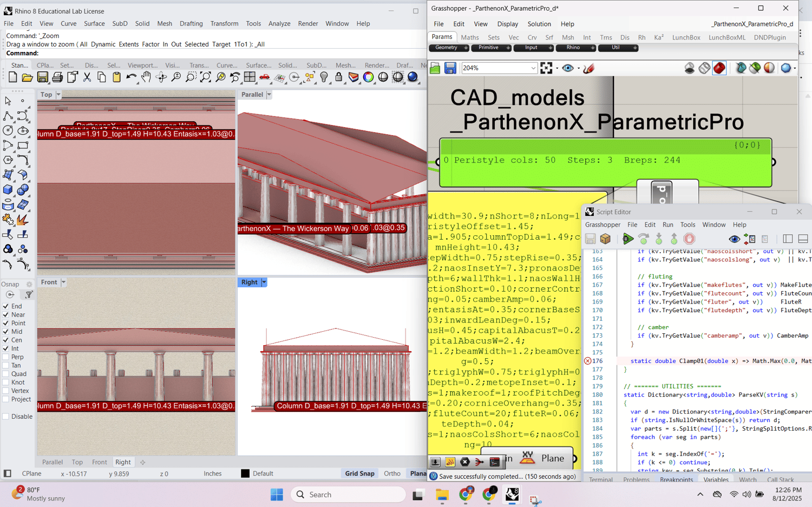Viewport: 812px width, 507px height.
Task: Open the Problems panel in Script Editor
Action: 636,480
